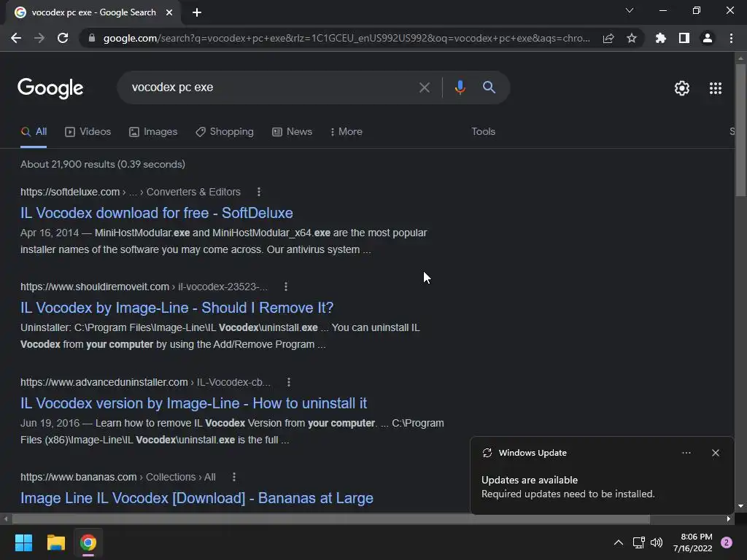Screen dimensions: 747x560
Task: Open a new tab with plus button
Action: point(197,12)
